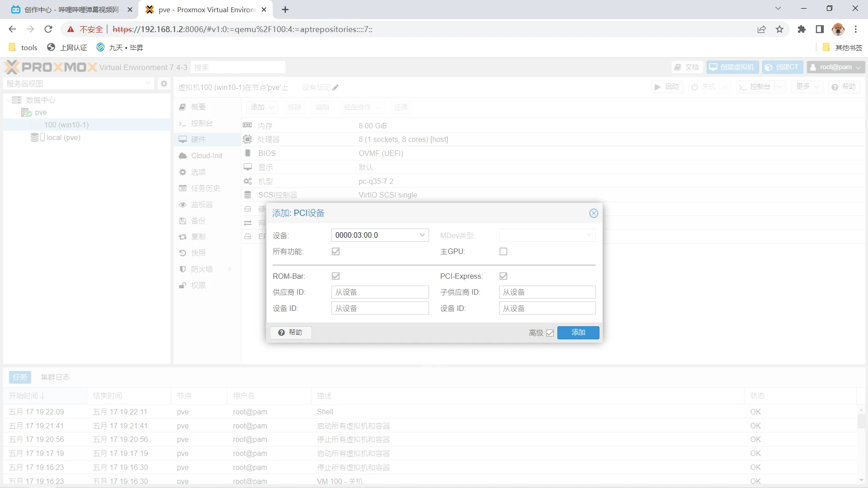Image resolution: width=868 pixels, height=488 pixels.
Task: Select local (pve) storage in tree
Action: [63, 137]
